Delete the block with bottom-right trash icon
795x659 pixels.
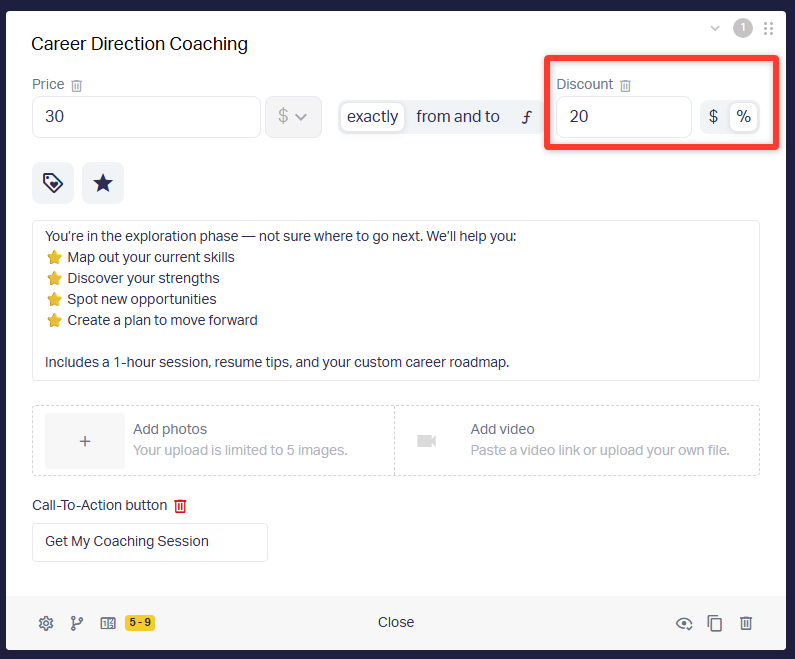[x=746, y=623]
